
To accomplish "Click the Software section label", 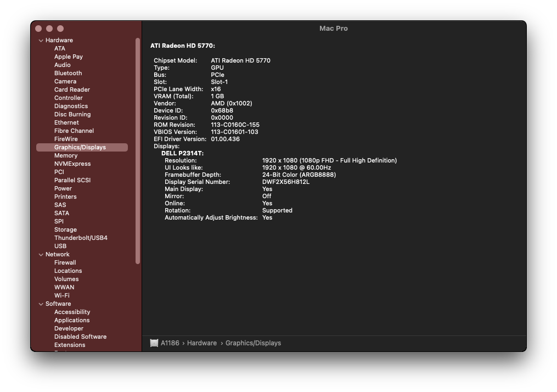I will [x=58, y=304].
